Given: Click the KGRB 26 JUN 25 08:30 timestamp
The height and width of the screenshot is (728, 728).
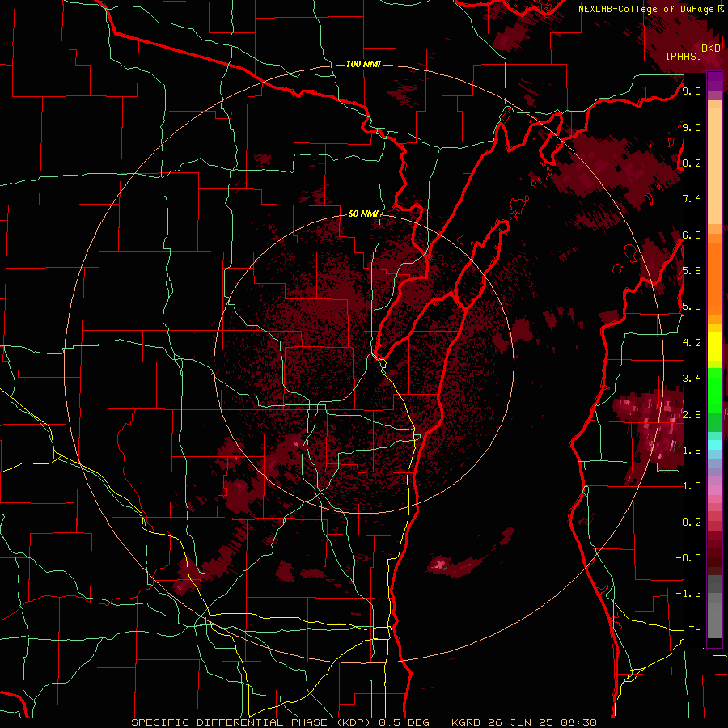Looking at the screenshot, I should tap(524, 722).
